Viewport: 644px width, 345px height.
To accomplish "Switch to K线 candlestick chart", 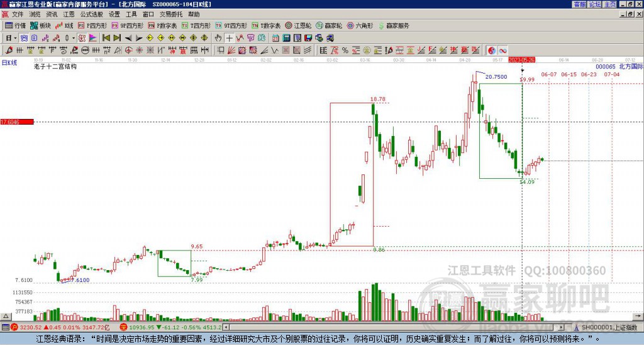I will 65,25.
